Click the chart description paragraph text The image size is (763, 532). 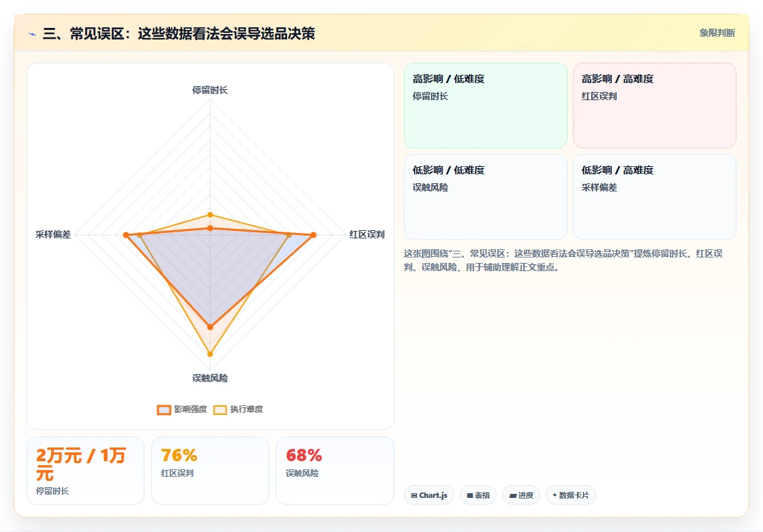[x=563, y=260]
